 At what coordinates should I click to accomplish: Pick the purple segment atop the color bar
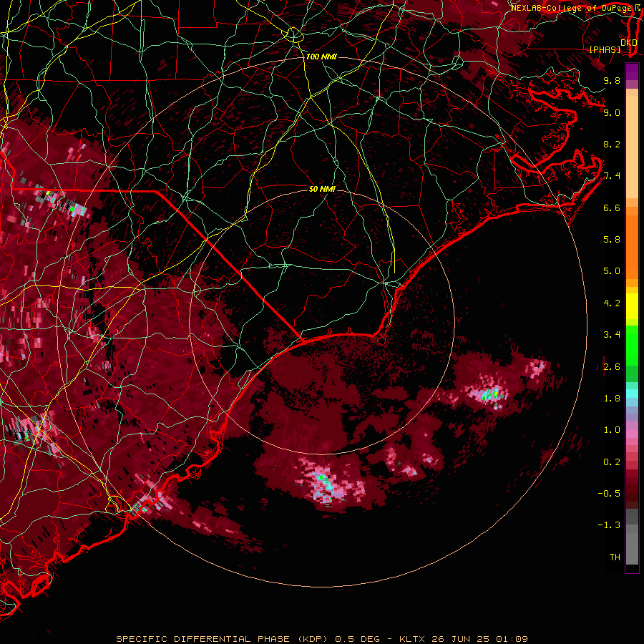632,72
